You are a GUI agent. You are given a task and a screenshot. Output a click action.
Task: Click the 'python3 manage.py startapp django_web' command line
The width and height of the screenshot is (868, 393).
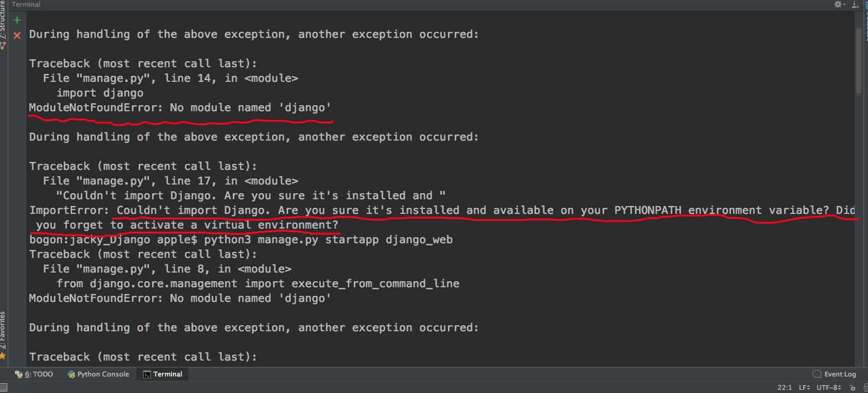[x=328, y=240]
